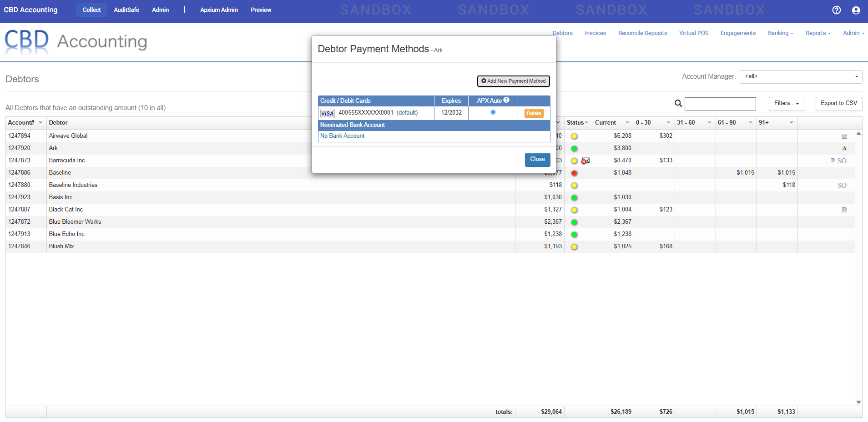Open the Current column chevron
The image size is (868, 422).
click(x=628, y=122)
